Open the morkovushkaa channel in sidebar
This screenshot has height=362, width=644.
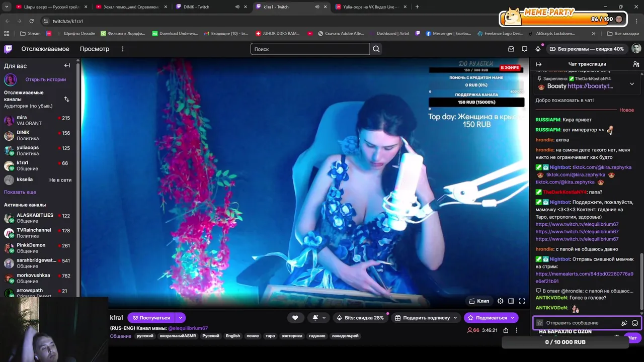coord(38,278)
